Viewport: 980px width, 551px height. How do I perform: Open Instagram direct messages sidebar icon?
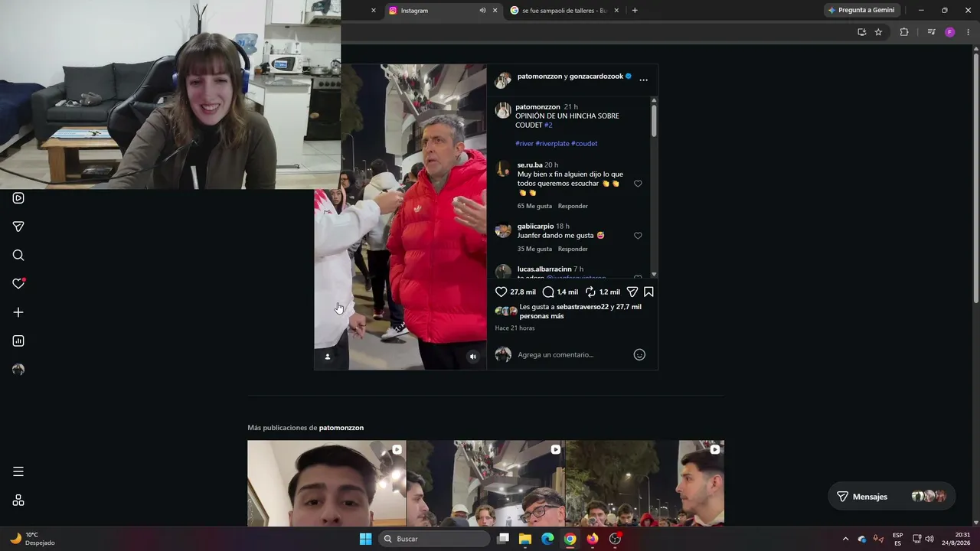pos(18,227)
